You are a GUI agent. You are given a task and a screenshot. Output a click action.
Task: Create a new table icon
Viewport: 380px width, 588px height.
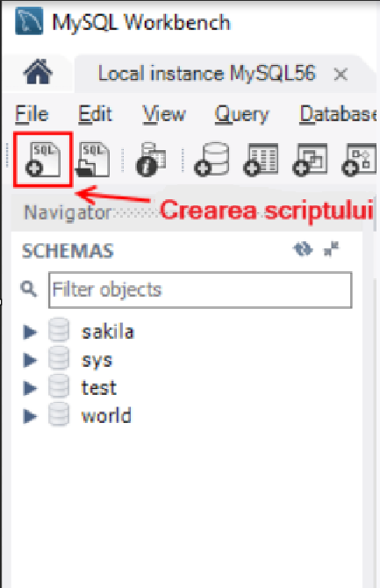click(x=262, y=160)
